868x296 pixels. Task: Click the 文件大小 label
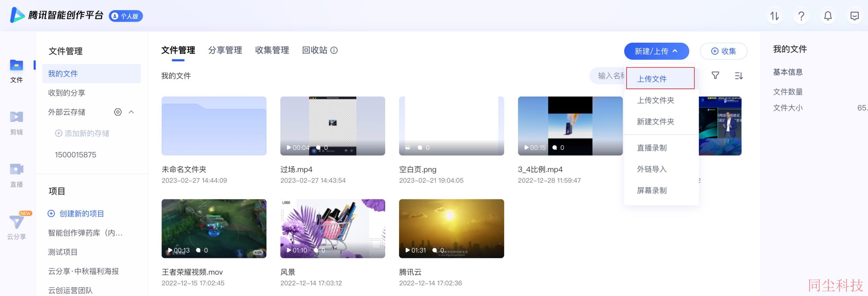(788, 108)
